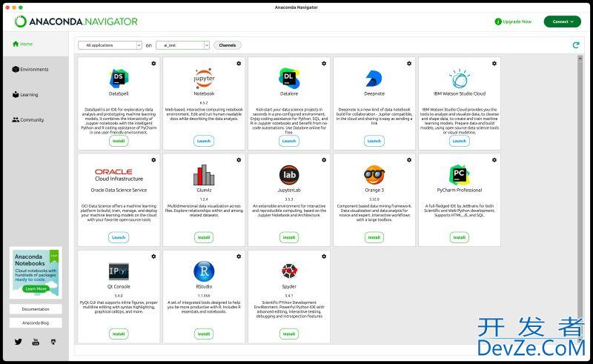Click the Glueviz bar chart icon
Viewport: 593px width, 364px height.
(x=204, y=175)
